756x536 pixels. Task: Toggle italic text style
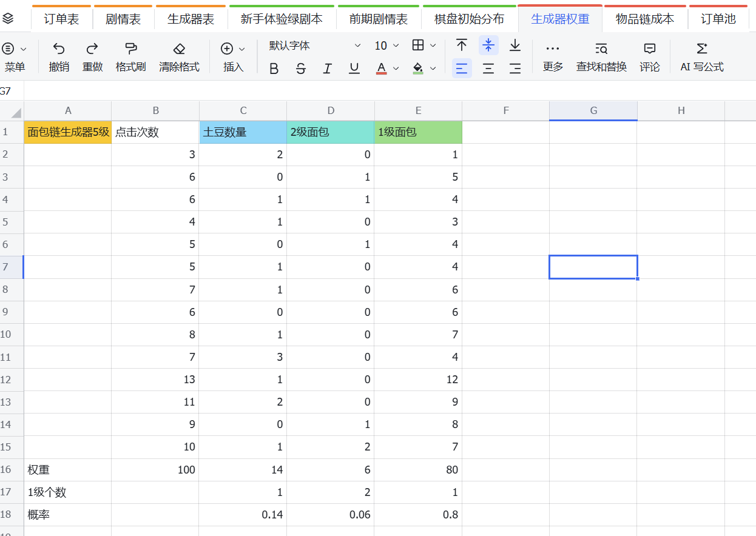328,69
